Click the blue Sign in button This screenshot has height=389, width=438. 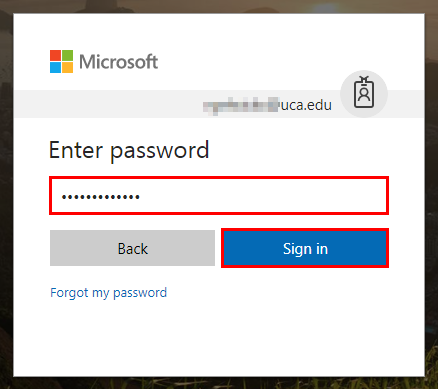(305, 248)
